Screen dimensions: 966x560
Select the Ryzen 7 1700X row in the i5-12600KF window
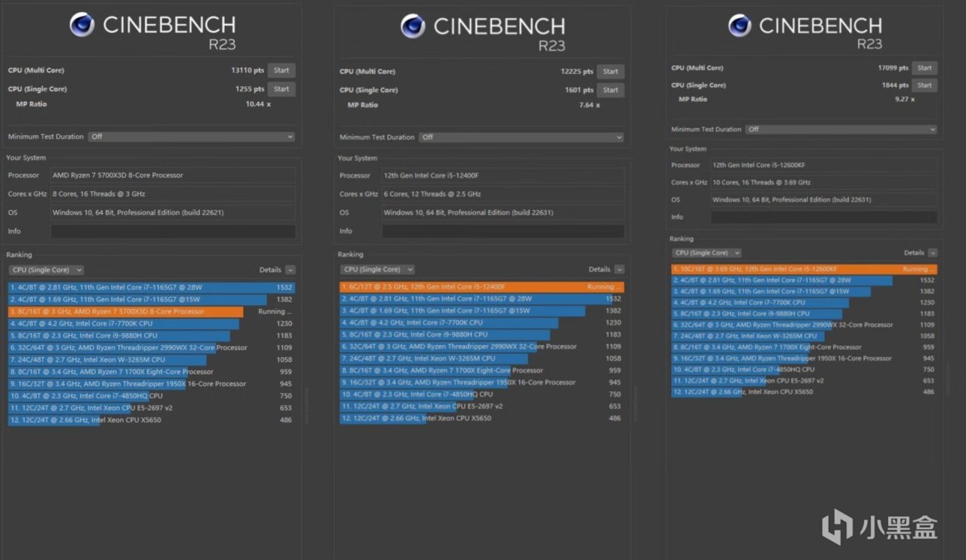coord(804,347)
